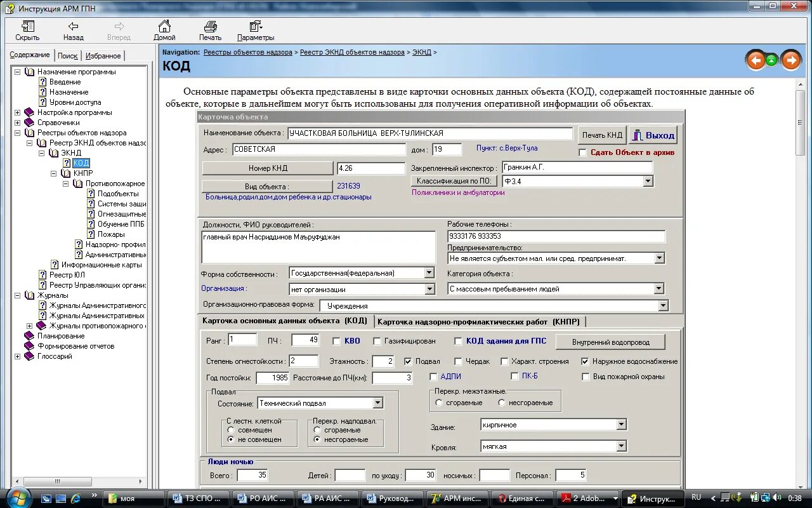Image resolution: width=812 pixels, height=508 pixels.
Task: Click the question icon beside Пожары
Action: [x=91, y=234]
